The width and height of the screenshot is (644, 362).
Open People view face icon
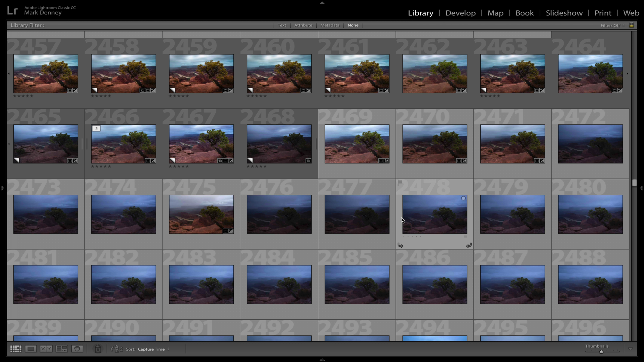(x=77, y=349)
